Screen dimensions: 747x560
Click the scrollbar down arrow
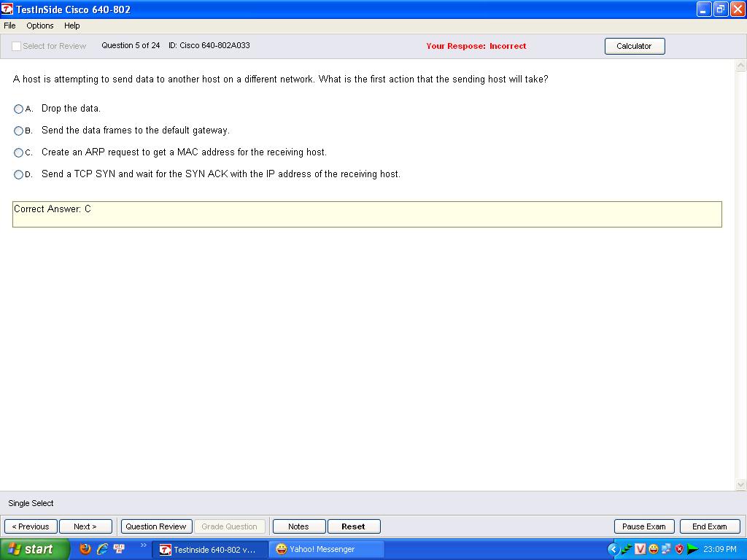tap(741, 484)
